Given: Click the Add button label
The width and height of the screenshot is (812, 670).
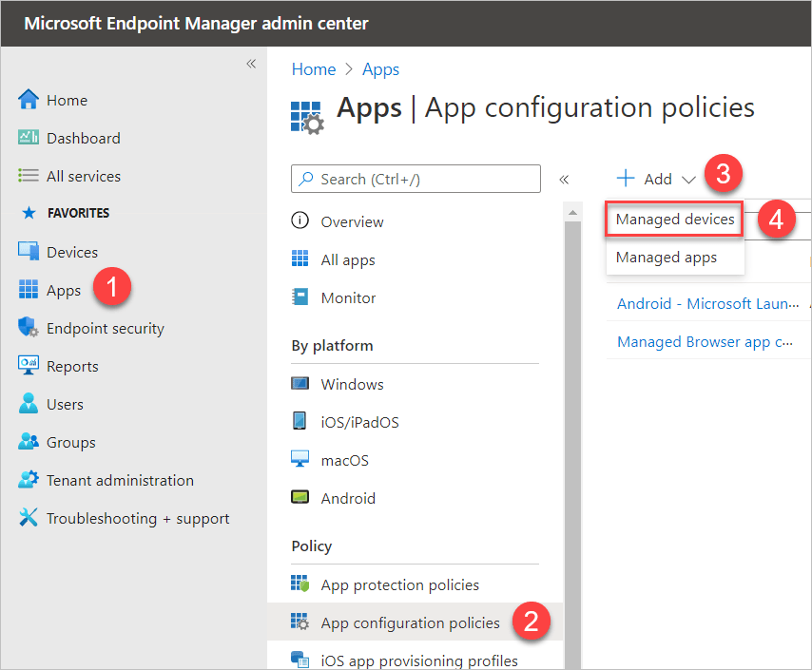Looking at the screenshot, I should [658, 180].
